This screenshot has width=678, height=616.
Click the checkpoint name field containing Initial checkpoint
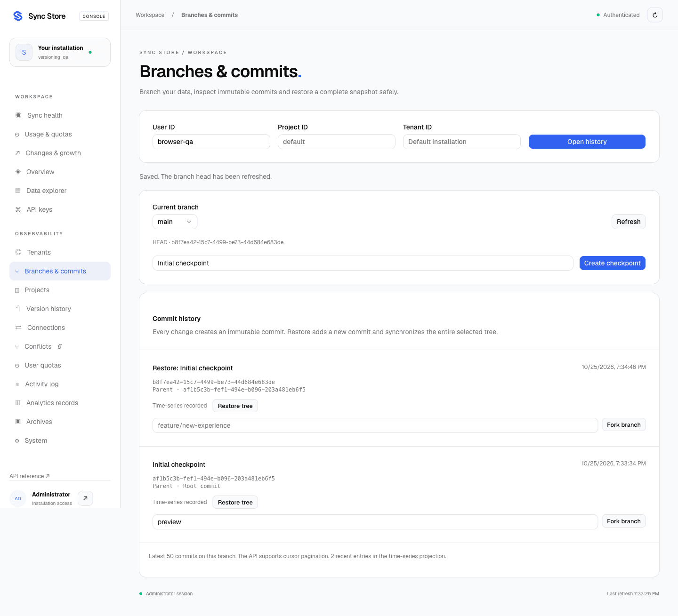pos(363,263)
